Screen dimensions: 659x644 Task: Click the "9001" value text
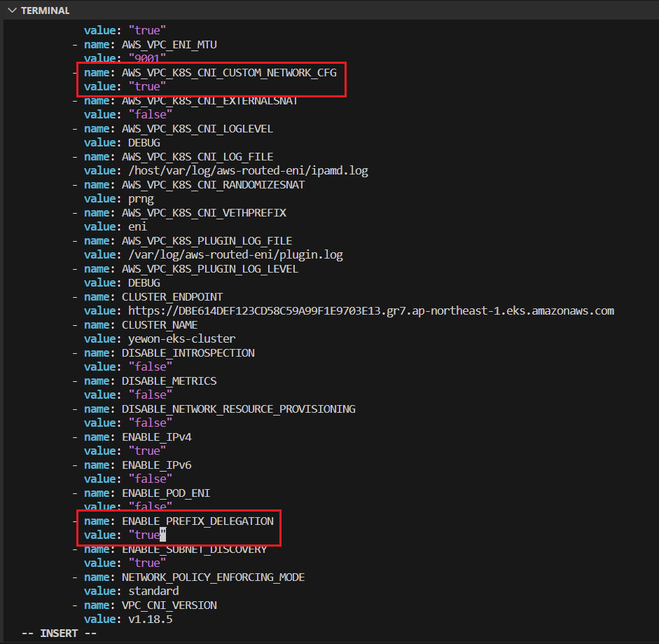point(147,58)
